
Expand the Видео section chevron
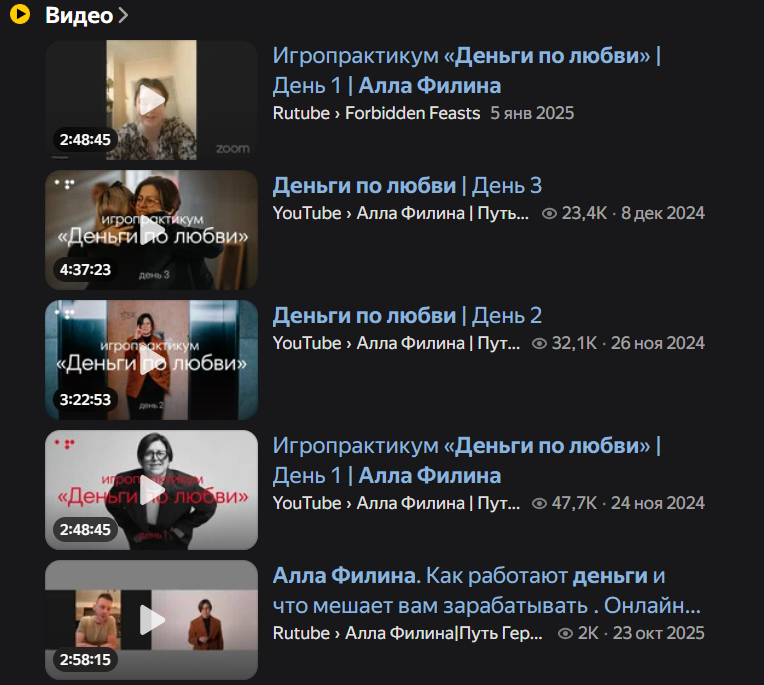click(123, 15)
